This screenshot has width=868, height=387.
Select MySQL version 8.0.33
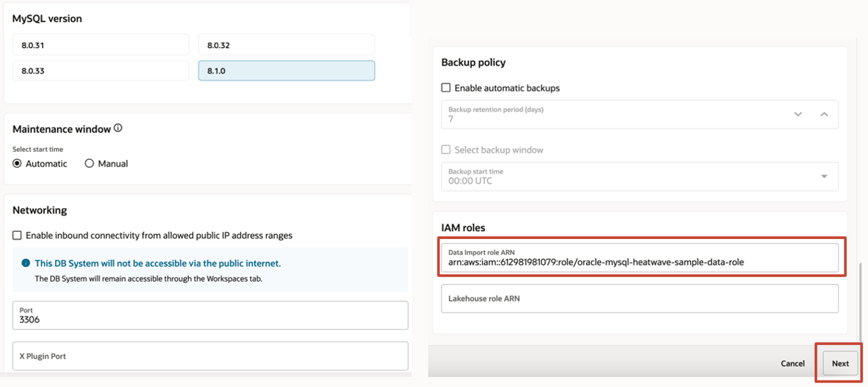101,70
